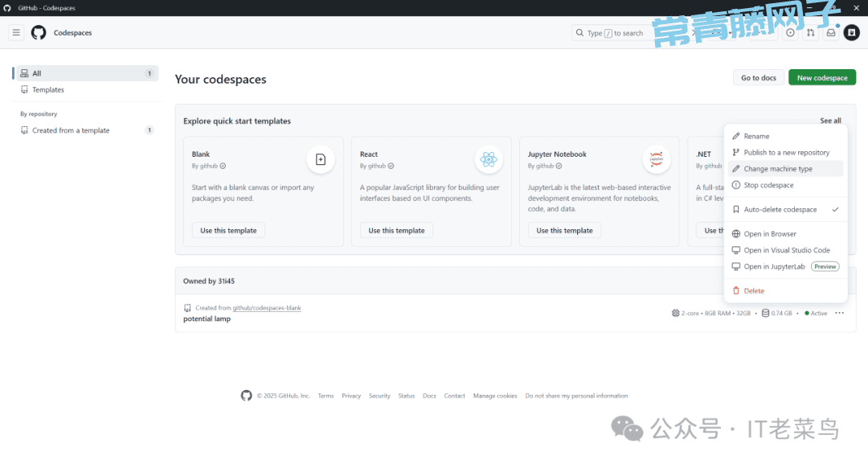Click the '2-core • 8GB RAM • 32GB' machine spec
The image size is (868, 464).
pos(716,314)
